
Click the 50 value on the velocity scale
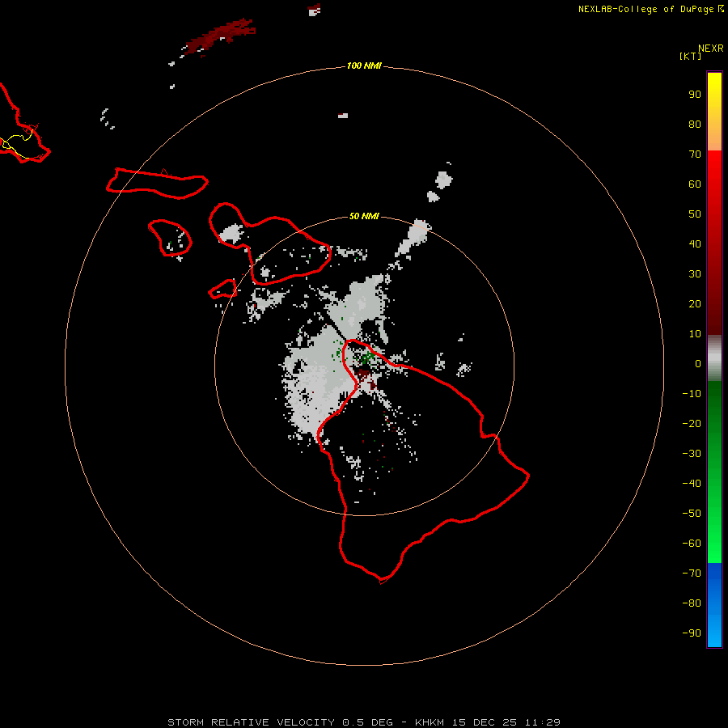tap(695, 214)
